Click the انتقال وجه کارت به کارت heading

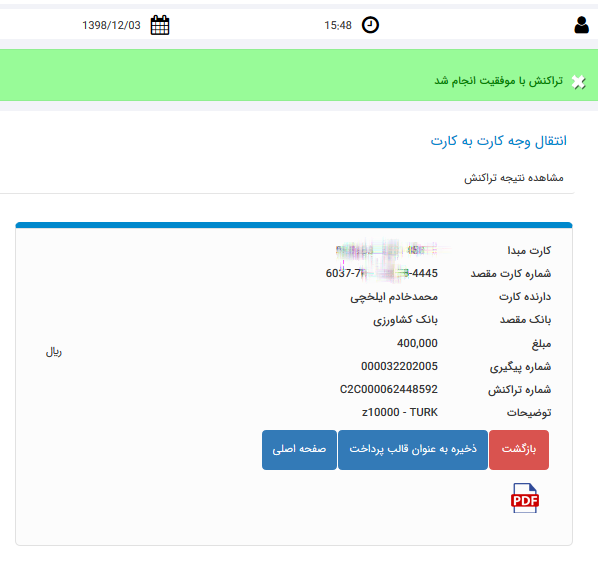(x=498, y=141)
